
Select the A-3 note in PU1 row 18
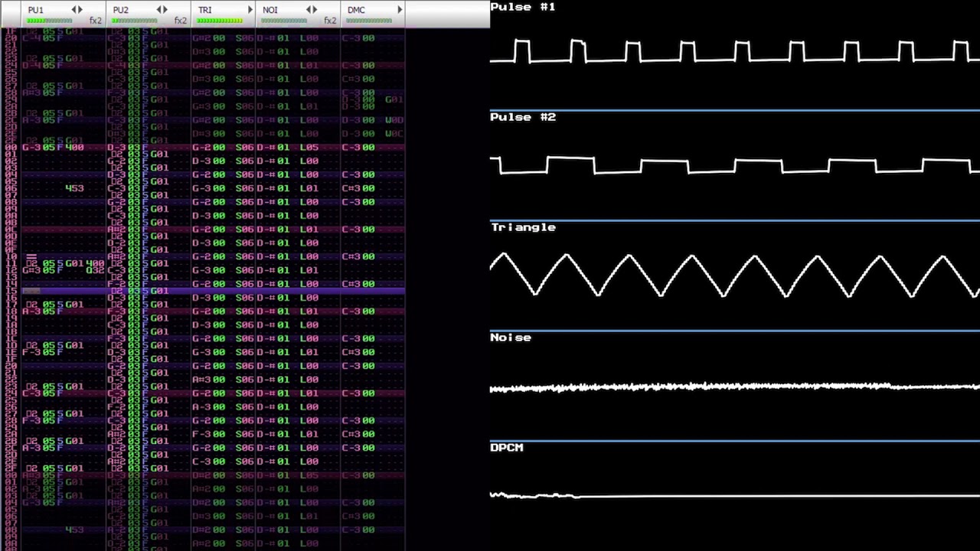(31, 311)
